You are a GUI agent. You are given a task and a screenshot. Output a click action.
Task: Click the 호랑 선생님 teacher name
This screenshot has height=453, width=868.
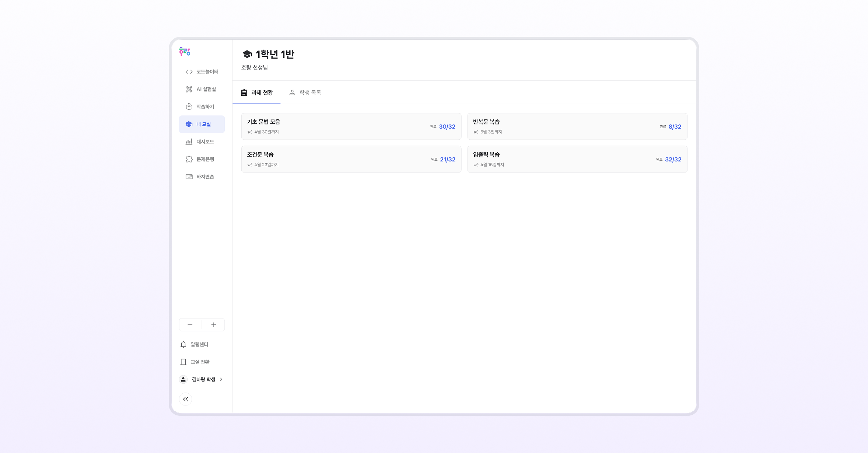[255, 67]
